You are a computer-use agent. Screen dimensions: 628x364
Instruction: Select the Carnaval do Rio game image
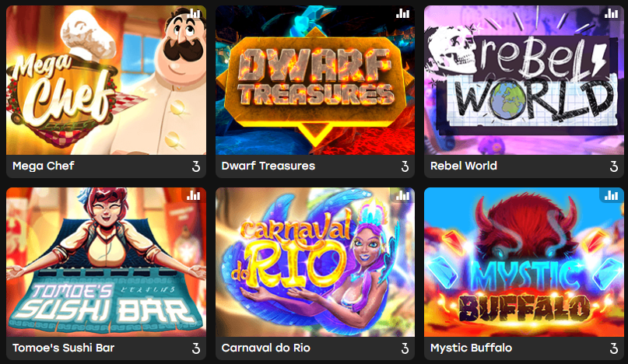pos(315,262)
